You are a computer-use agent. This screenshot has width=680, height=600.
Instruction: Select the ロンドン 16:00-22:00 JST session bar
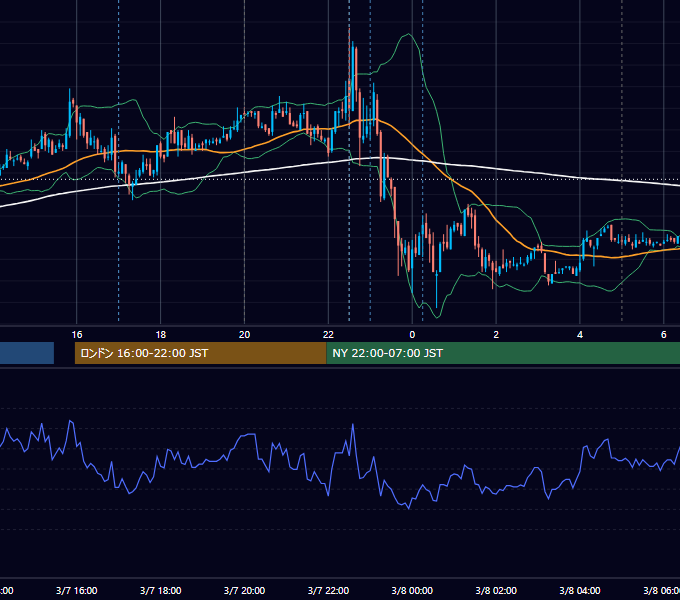tap(200, 353)
